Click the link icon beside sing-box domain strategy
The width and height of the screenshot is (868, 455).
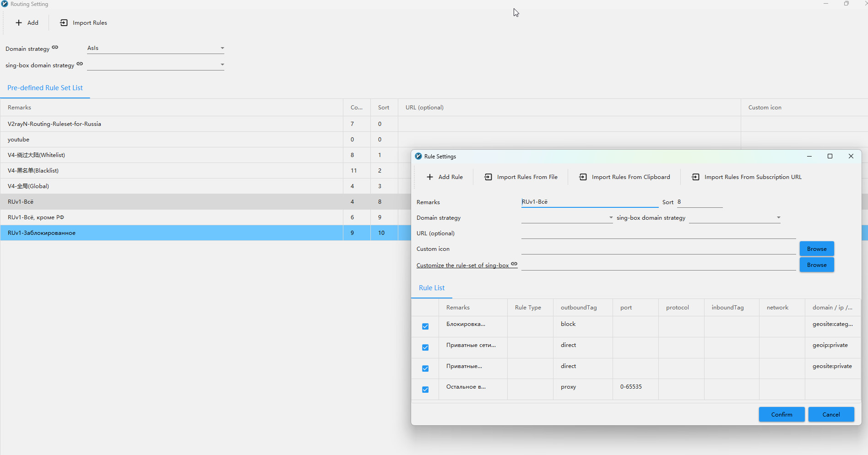tap(80, 64)
